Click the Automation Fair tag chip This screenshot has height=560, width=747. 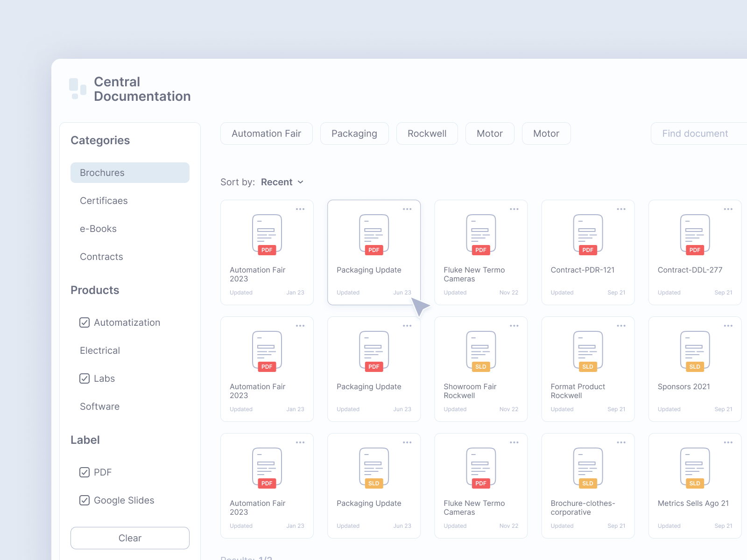tap(266, 133)
